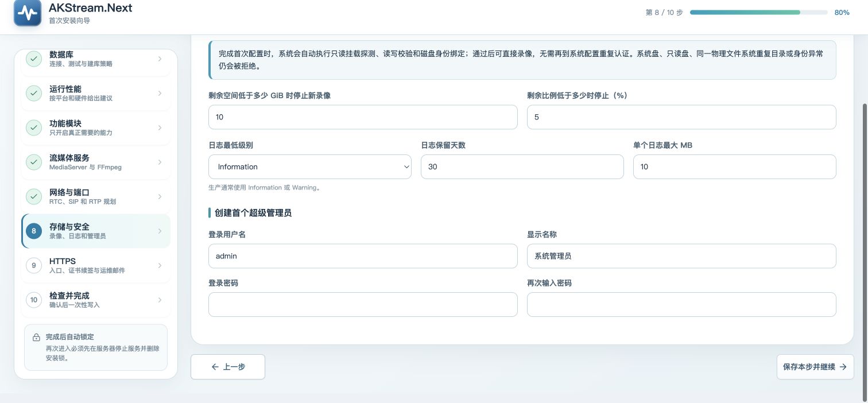The image size is (868, 403).
Task: Focus the 剩余空间低于多少 GiB input field
Action: pos(363,117)
